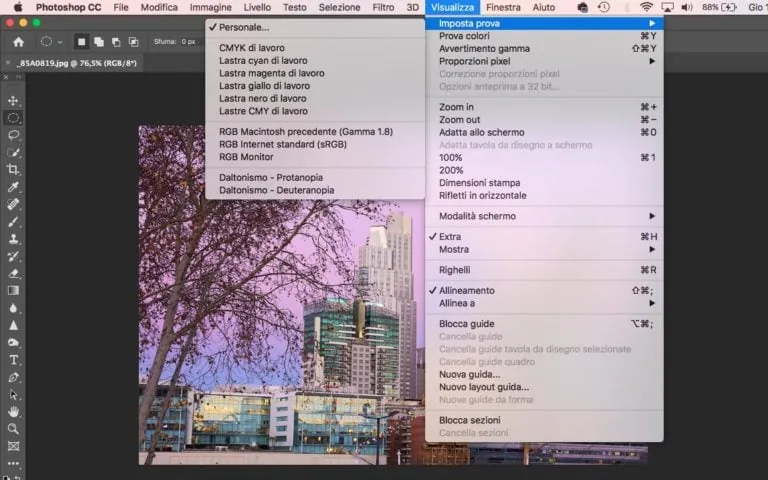Click Nuova guida menu entry

tap(470, 374)
